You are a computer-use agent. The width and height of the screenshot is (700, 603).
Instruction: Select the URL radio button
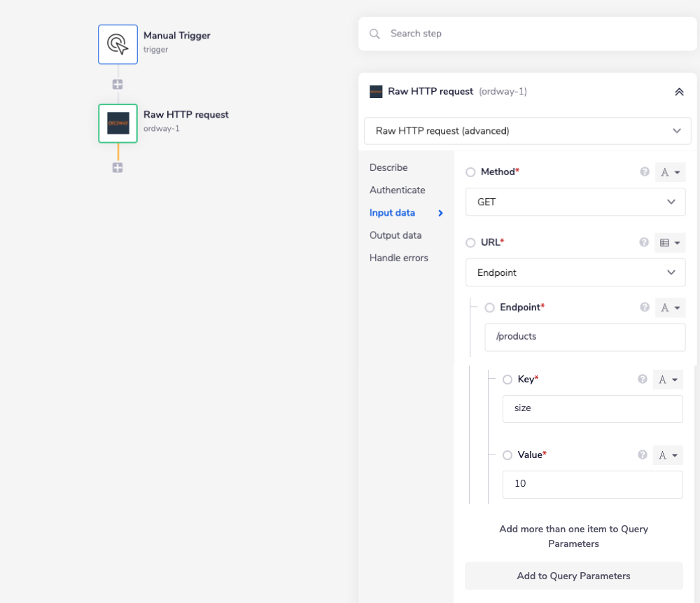470,243
